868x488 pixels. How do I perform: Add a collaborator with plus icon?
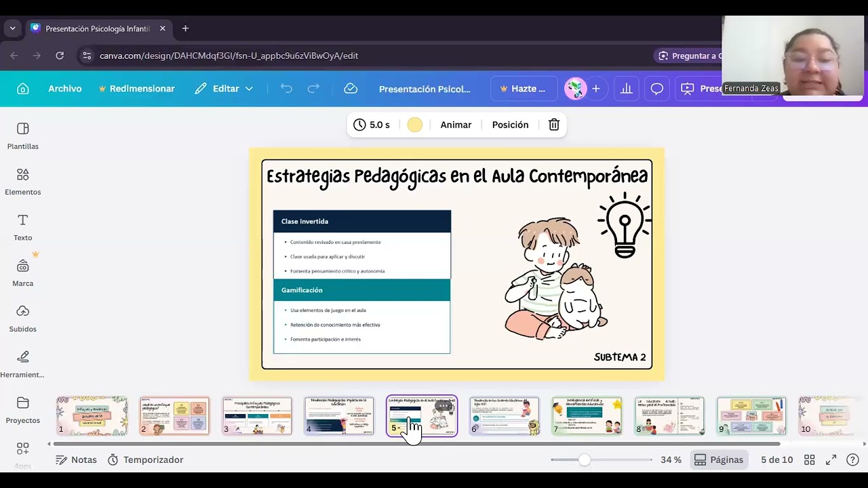tap(595, 89)
